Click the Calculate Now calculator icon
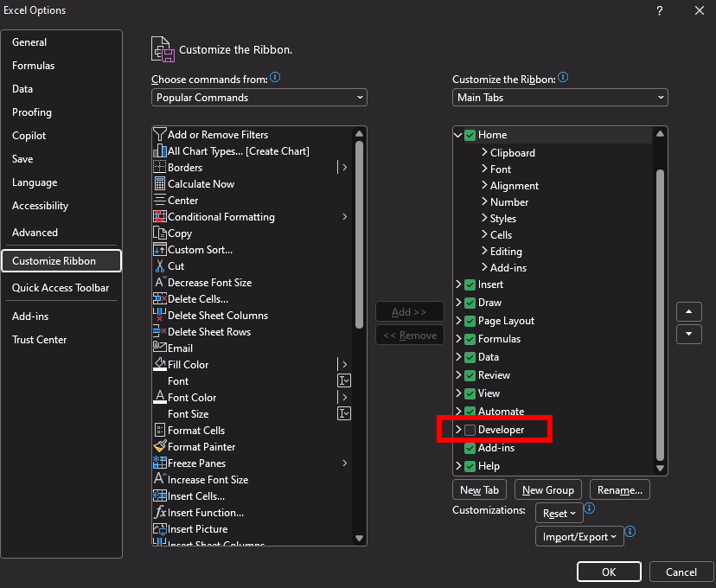Screen dimensions: 716x588 click(x=159, y=184)
